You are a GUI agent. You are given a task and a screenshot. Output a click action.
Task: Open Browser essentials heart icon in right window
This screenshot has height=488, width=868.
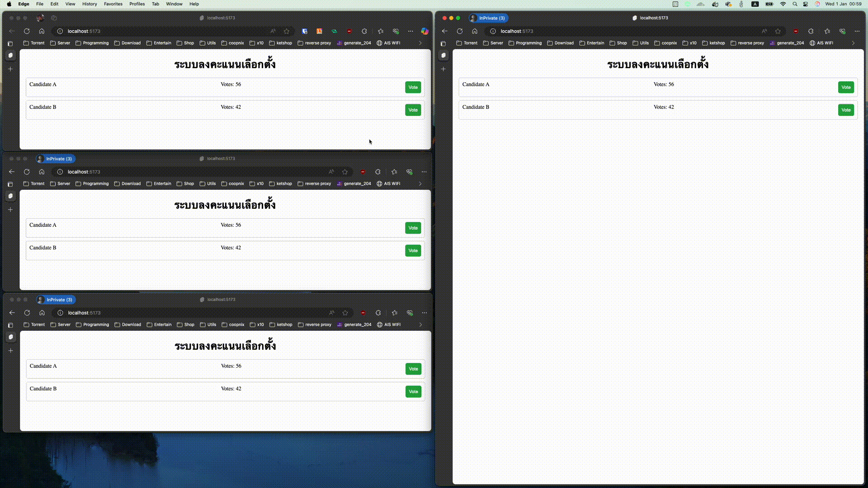tap(842, 31)
